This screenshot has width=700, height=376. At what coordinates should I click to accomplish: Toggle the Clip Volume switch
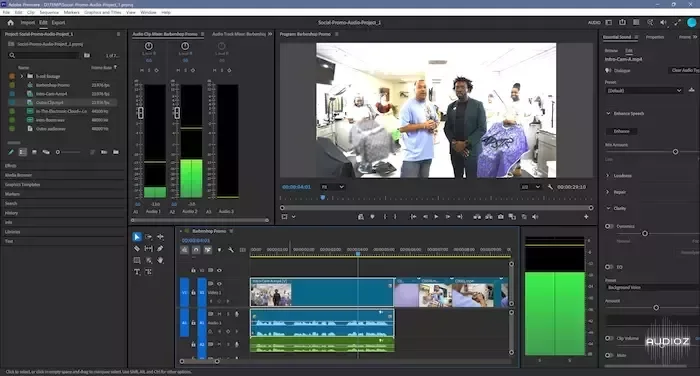tap(609, 338)
